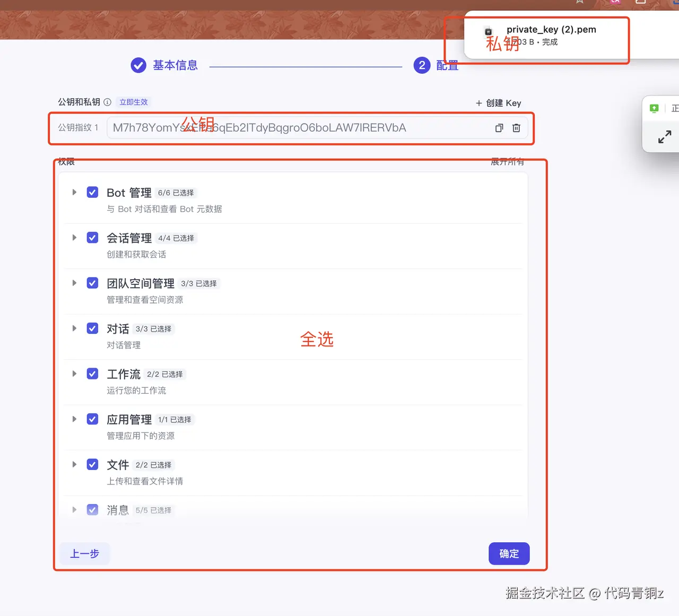
Task: Click 展开所有 to expand all permissions
Action: (507, 162)
